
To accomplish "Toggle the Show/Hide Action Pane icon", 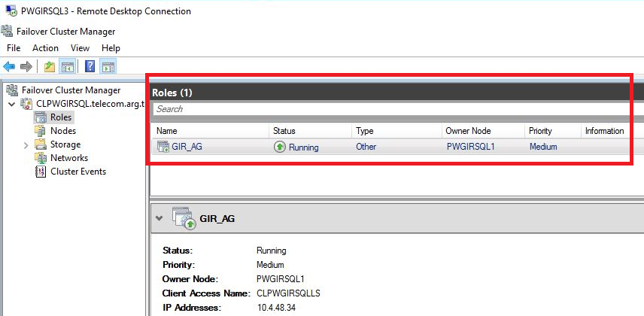I will coord(108,66).
